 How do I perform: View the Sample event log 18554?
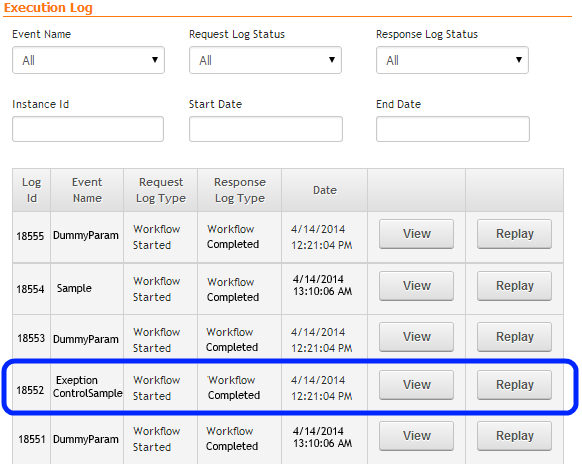tap(416, 286)
